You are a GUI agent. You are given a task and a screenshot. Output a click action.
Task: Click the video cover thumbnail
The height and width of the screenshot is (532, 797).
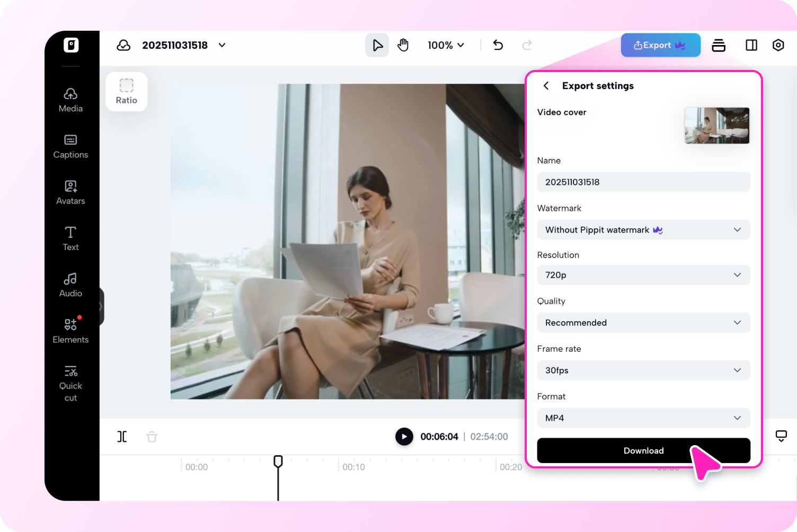click(716, 126)
